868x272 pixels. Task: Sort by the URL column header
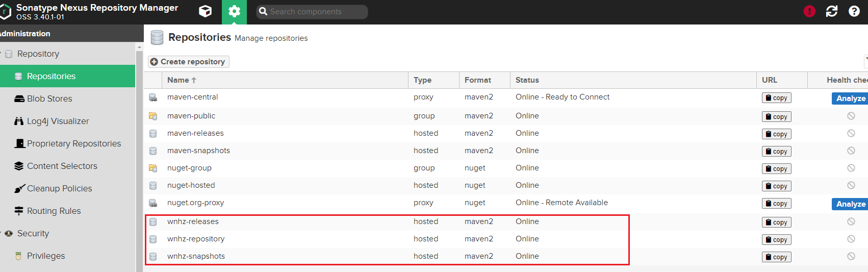click(782, 80)
